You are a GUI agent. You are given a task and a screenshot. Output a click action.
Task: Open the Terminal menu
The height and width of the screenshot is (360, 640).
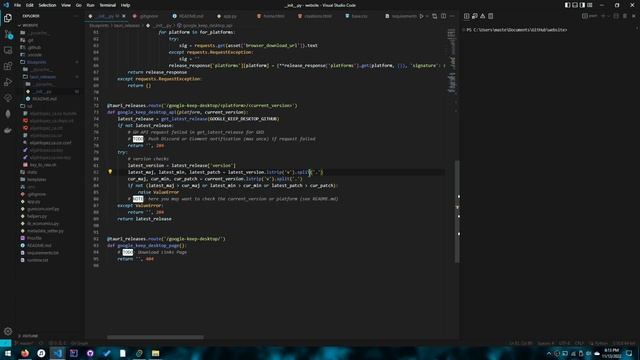108,5
